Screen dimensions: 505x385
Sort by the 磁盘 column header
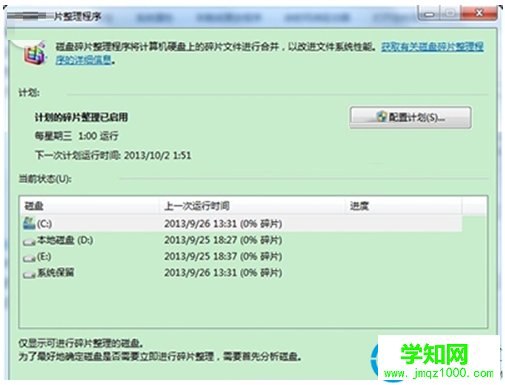(x=90, y=206)
